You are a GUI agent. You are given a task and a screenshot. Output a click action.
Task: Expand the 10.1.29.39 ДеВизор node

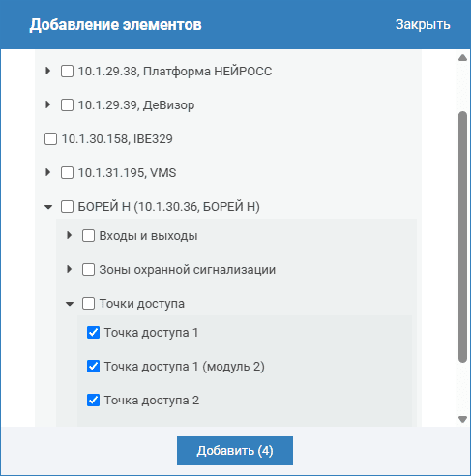click(48, 104)
